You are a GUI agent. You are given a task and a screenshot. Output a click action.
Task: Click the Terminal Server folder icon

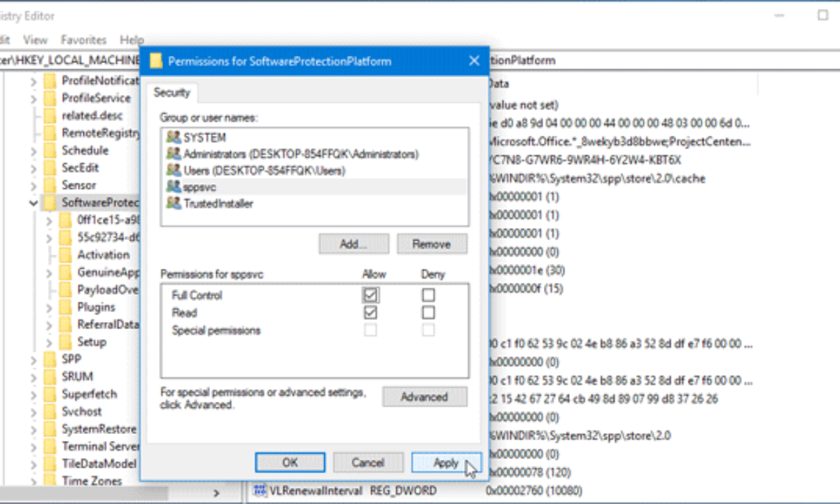point(50,447)
